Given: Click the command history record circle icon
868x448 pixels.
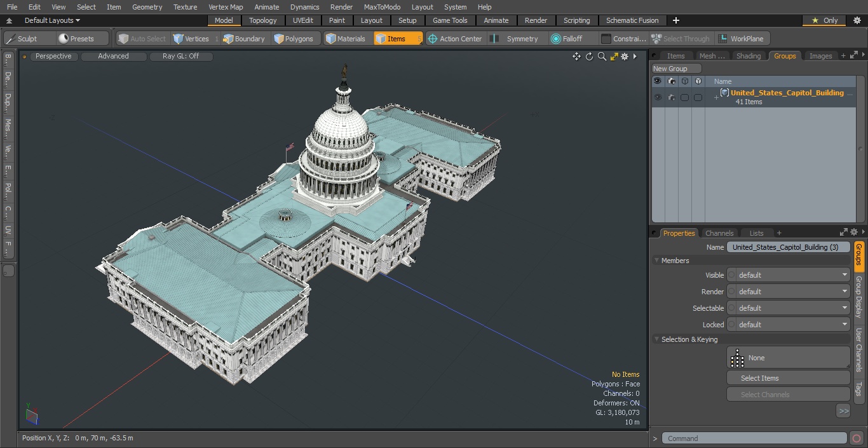Looking at the screenshot, I should tap(857, 438).
